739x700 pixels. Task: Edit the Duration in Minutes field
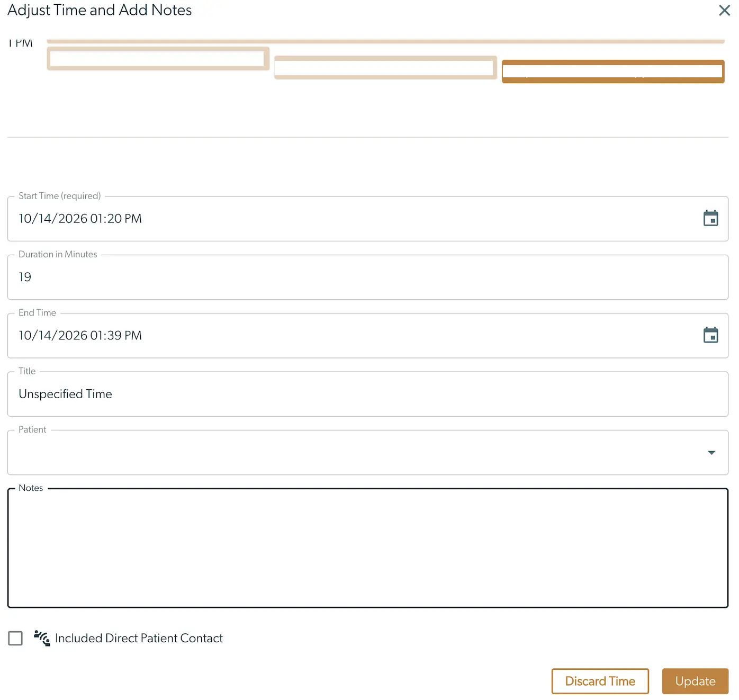(368, 277)
